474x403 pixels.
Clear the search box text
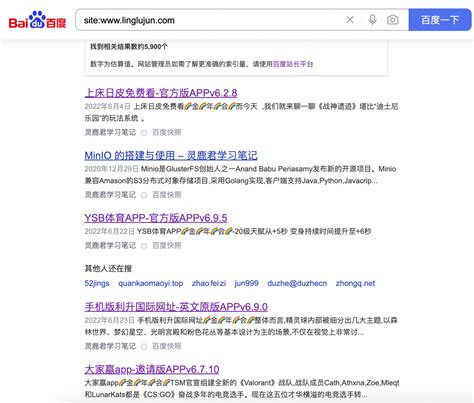(350, 20)
